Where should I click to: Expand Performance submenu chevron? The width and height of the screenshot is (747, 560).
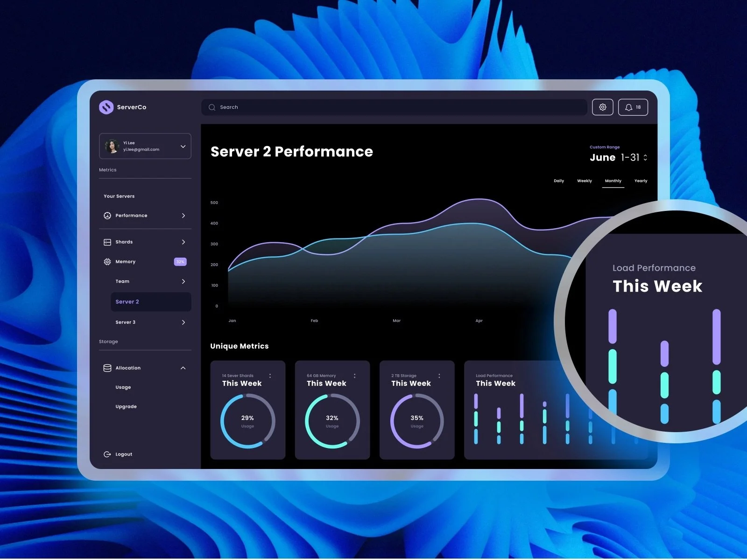(183, 216)
